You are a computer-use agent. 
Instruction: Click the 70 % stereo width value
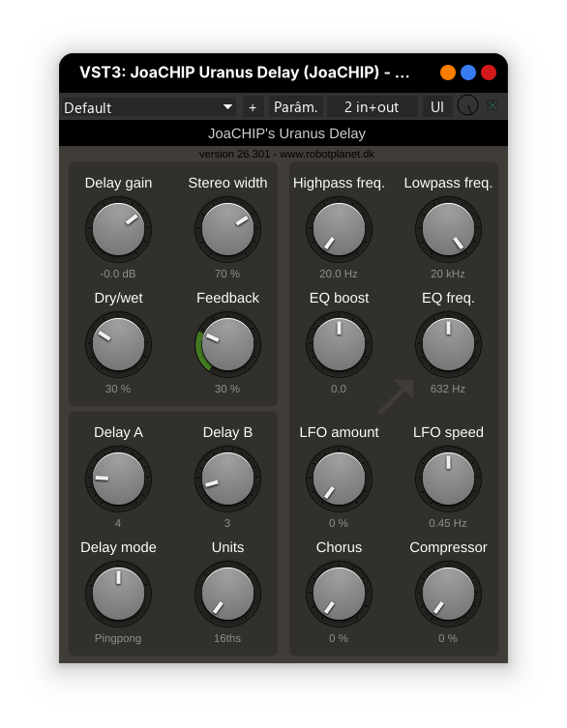coord(227,274)
